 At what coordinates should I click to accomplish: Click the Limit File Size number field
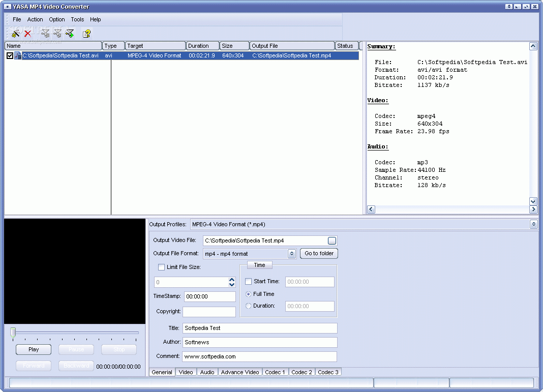(191, 282)
